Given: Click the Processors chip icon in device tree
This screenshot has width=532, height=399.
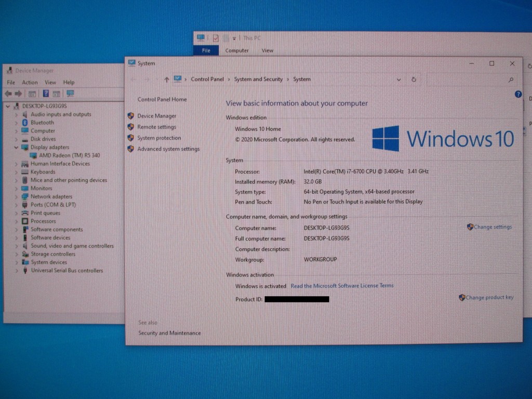Looking at the screenshot, I should tap(25, 221).
